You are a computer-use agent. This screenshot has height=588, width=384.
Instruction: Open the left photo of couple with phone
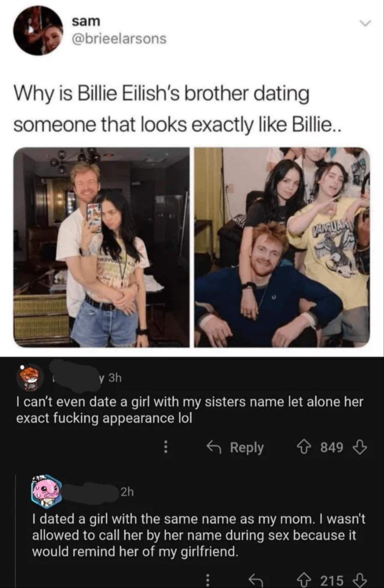[102, 247]
